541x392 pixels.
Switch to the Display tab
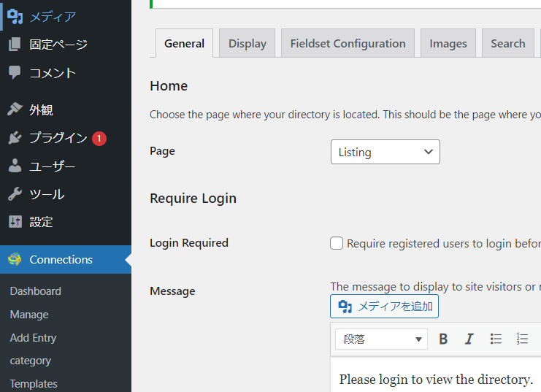(x=247, y=44)
